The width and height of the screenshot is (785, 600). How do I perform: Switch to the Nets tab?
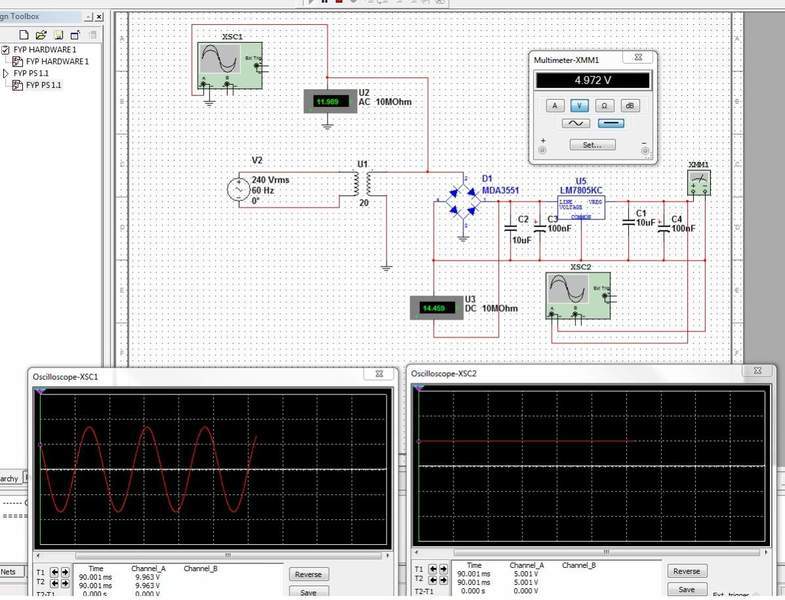click(9, 572)
